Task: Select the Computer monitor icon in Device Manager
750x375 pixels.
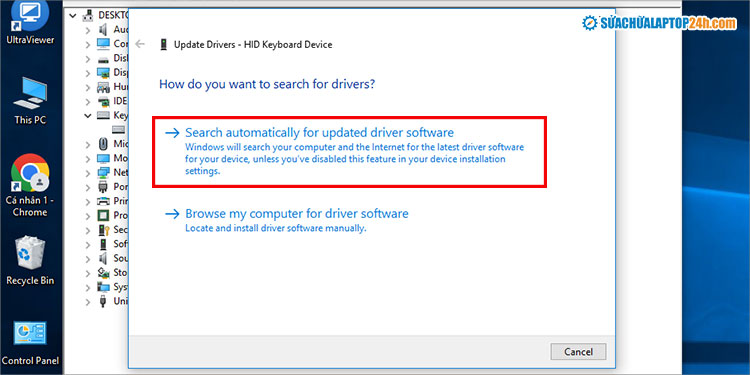Action: (x=103, y=44)
